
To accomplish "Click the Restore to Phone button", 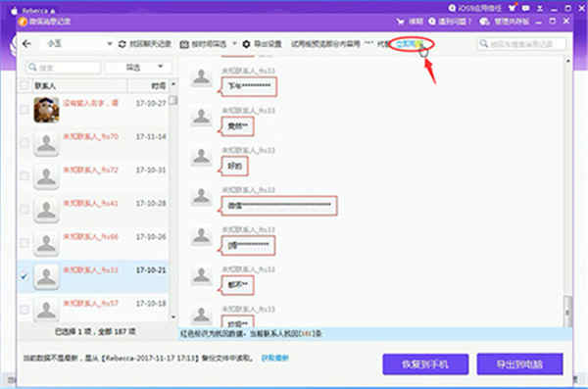I will coord(425,365).
